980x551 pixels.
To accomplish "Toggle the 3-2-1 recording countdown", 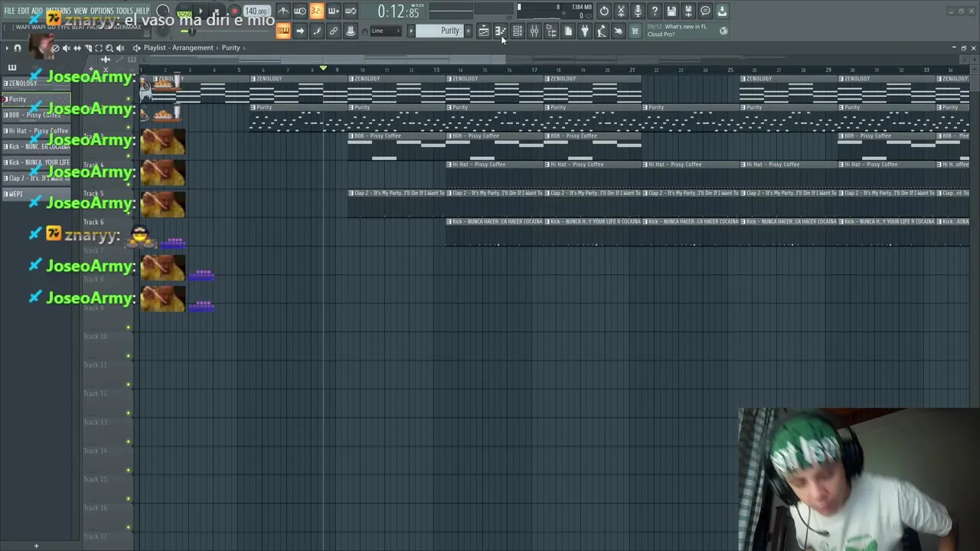I will 317,11.
